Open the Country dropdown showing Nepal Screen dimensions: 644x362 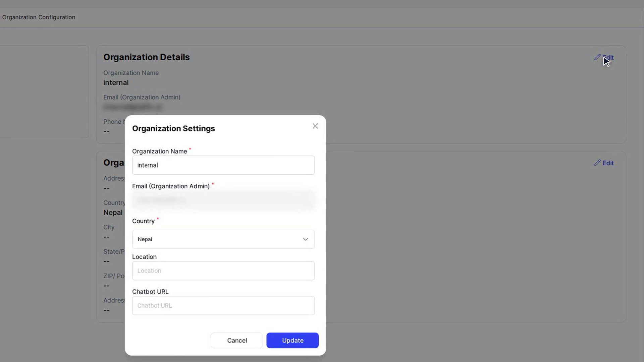[223, 239]
